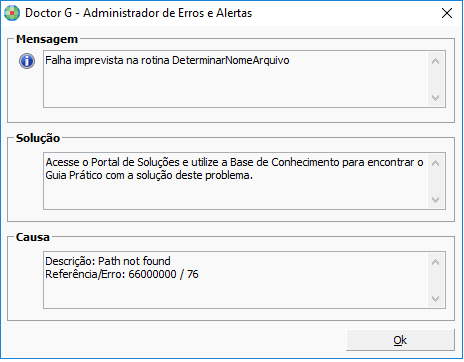
Task: Click inside the Causa description text box
Action: (236, 280)
